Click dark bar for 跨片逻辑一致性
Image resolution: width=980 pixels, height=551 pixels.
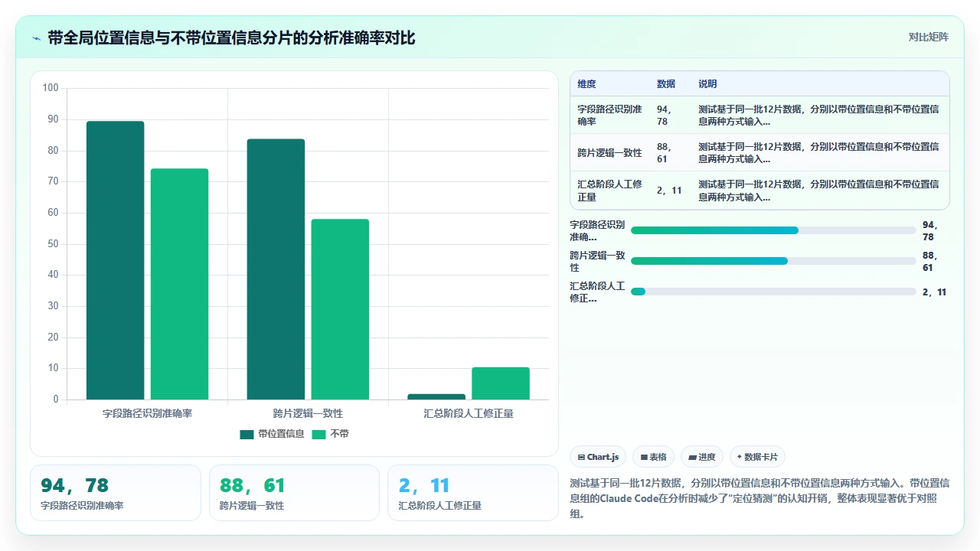276,269
